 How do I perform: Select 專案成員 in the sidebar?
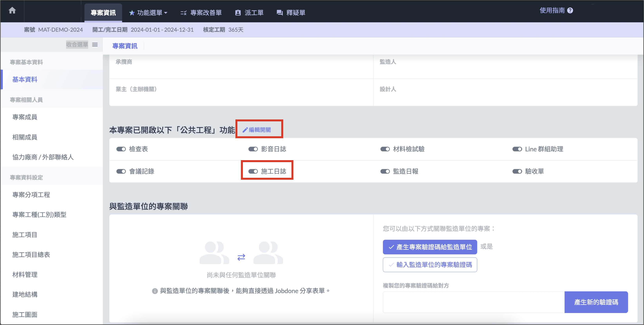pos(25,117)
